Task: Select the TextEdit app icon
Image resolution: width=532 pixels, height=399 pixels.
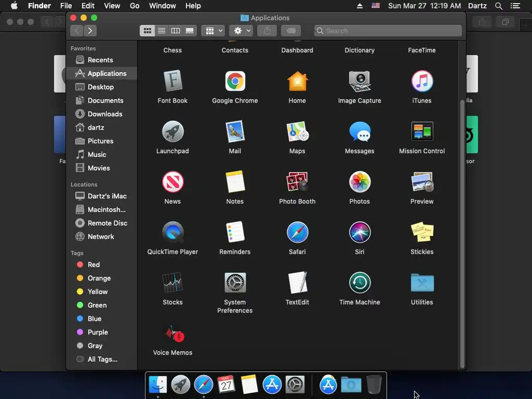Action: point(297,283)
